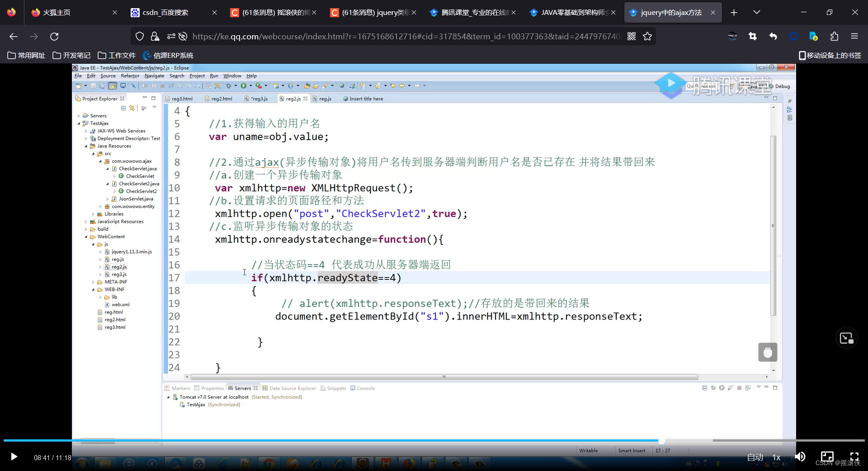Open the Navigate menu

(154, 76)
